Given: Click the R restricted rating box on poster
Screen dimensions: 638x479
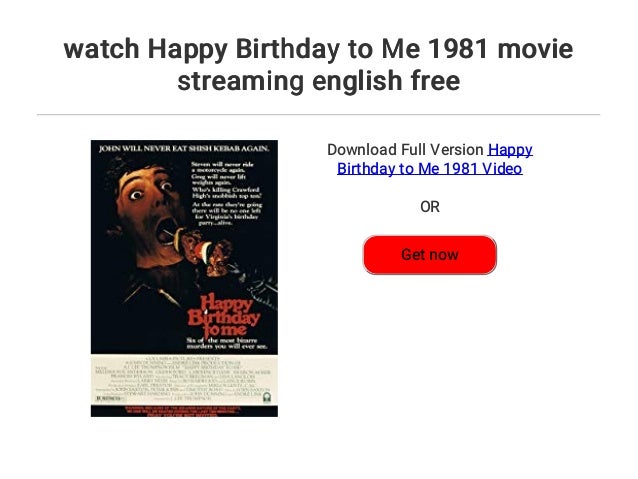Looking at the screenshot, I should (109, 399).
